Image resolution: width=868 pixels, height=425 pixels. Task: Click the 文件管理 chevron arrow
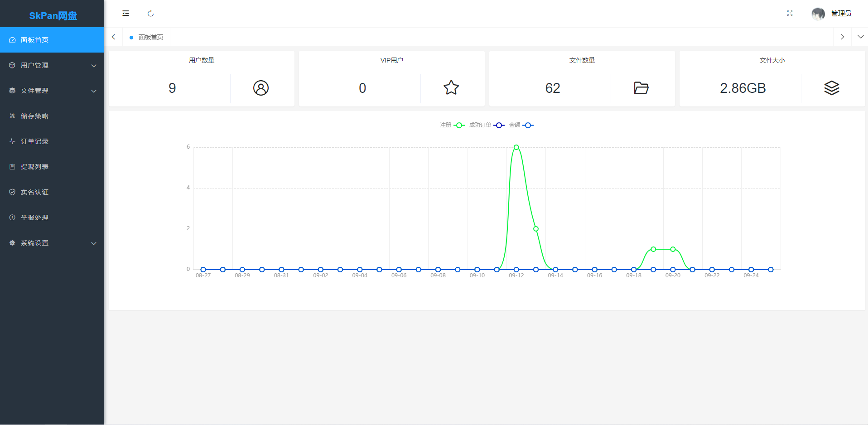coord(94,91)
